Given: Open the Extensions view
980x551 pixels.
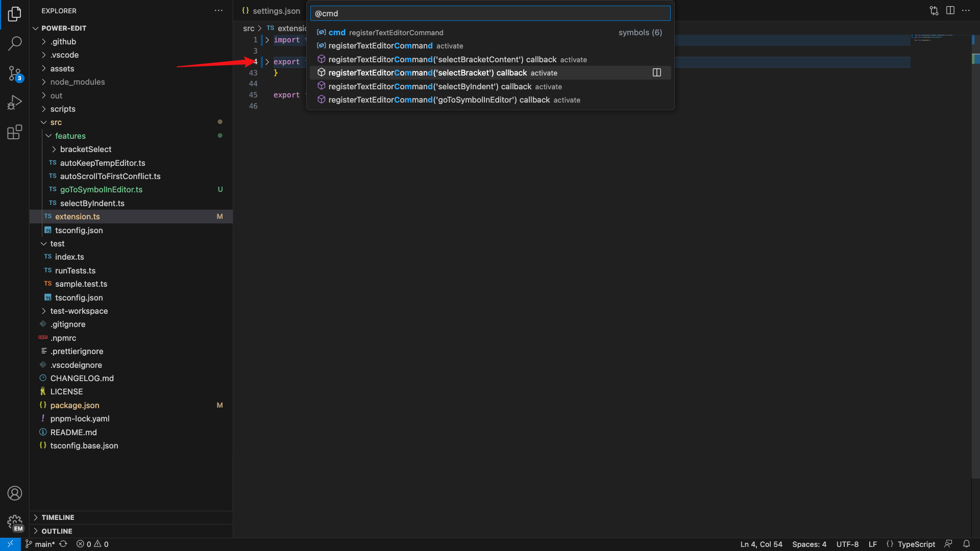Looking at the screenshot, I should pyautogui.click(x=15, y=132).
